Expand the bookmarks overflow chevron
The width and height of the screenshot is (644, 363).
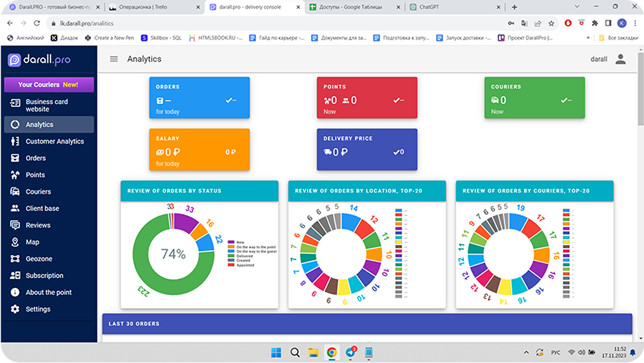pyautogui.click(x=588, y=37)
